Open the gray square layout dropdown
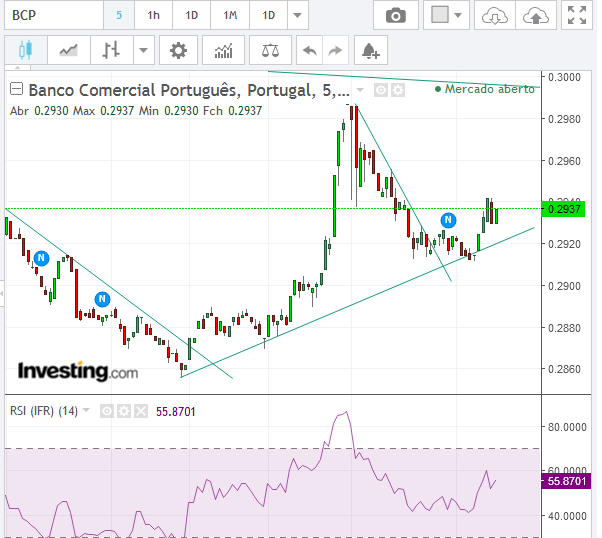This screenshot has height=538, width=602. (446, 15)
